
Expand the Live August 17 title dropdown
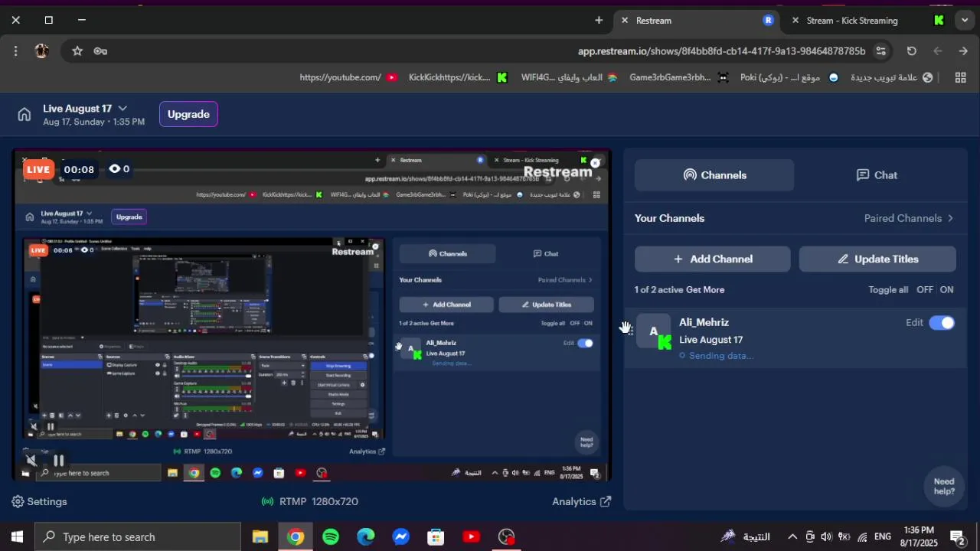(122, 109)
